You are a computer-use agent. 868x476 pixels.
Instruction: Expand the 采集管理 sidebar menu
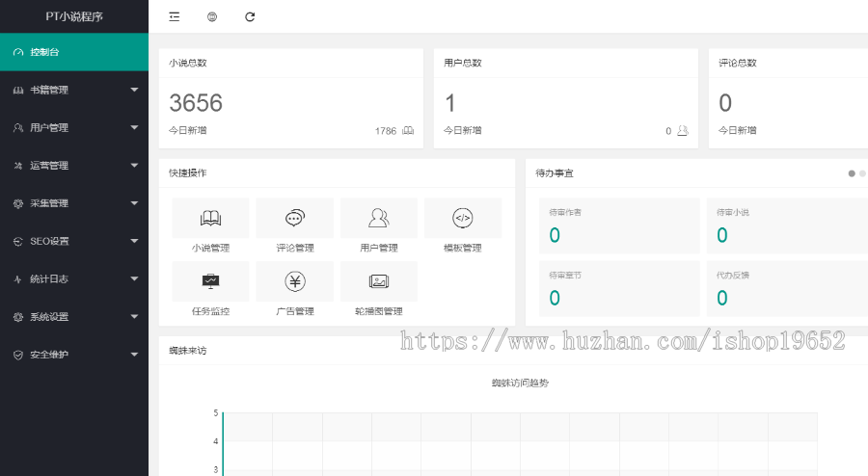click(x=74, y=203)
